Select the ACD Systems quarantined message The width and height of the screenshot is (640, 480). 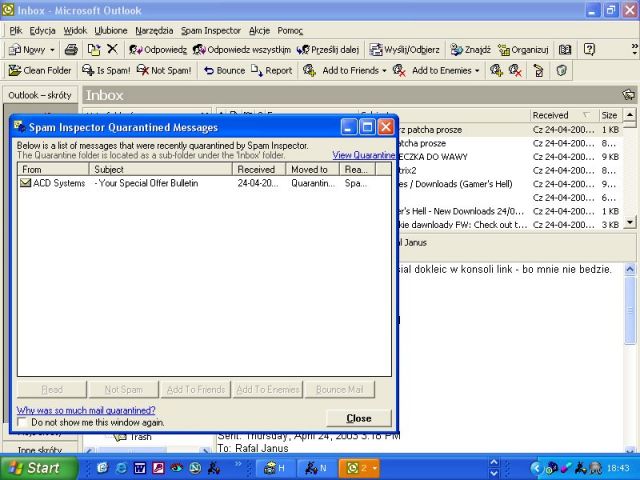[204, 183]
